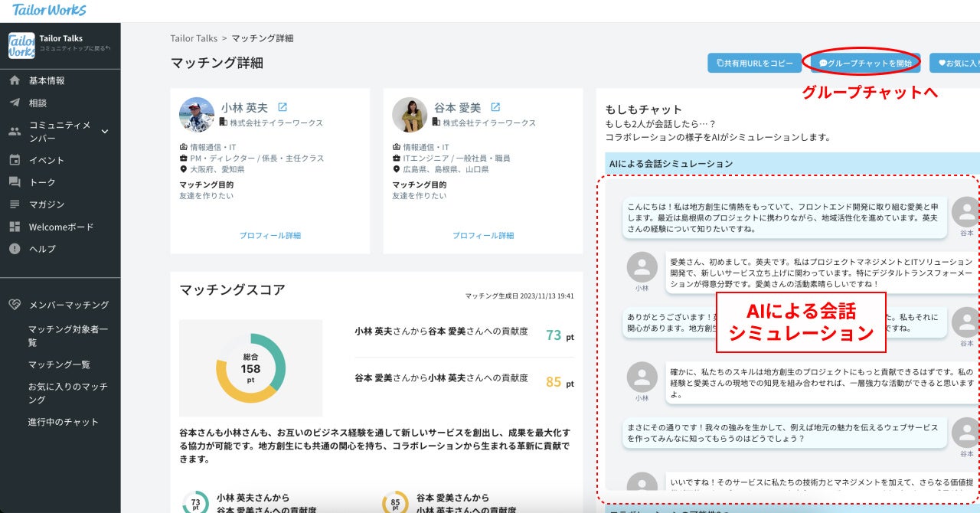
Task: Click マッチング生成日 2023/11/13 13:41 text
Action: point(519,296)
